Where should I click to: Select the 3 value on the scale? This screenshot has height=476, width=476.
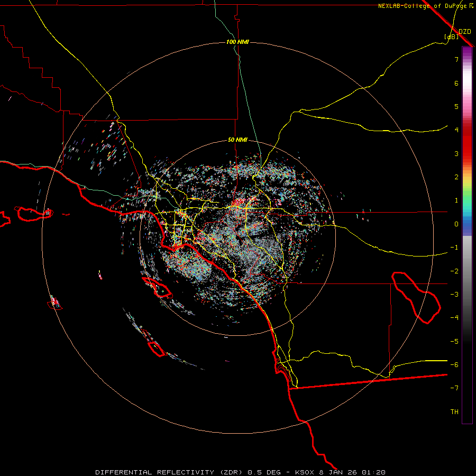pos(456,153)
